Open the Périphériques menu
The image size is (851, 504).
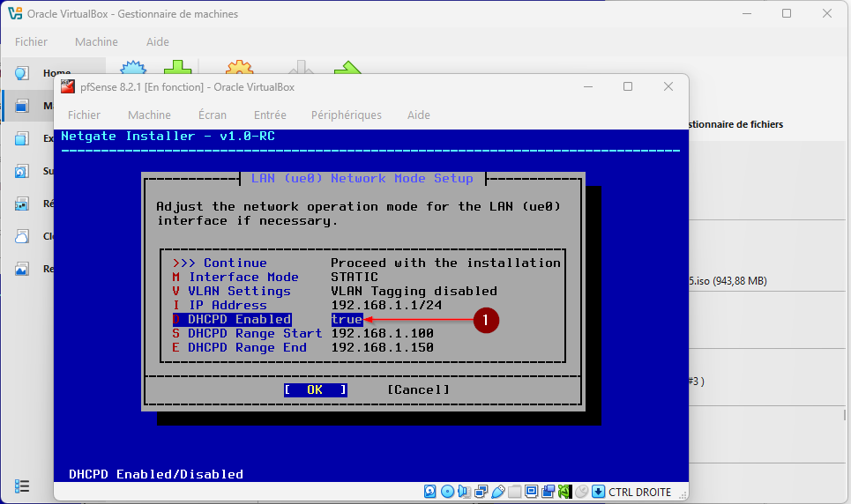[346, 115]
